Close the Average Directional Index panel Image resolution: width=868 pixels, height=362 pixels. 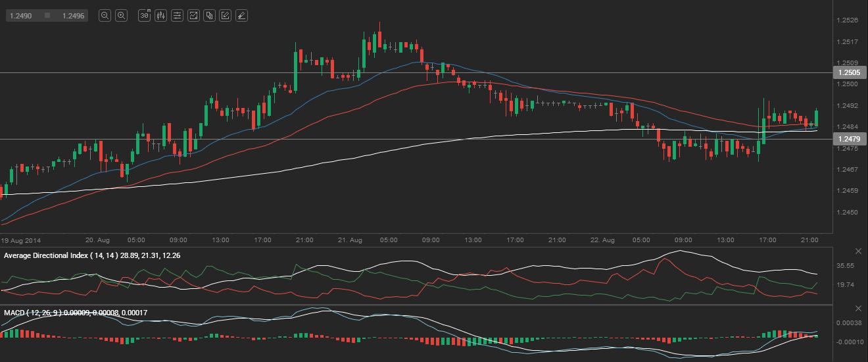(858, 252)
